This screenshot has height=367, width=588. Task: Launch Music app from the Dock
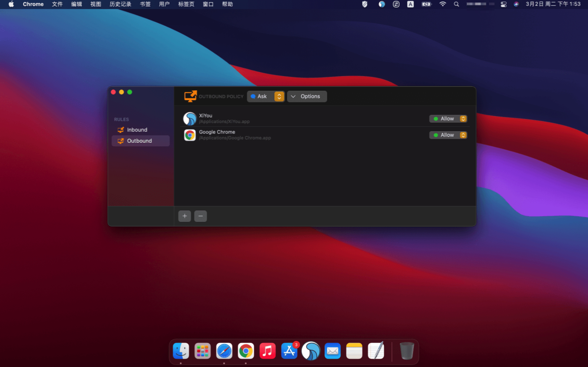267,351
